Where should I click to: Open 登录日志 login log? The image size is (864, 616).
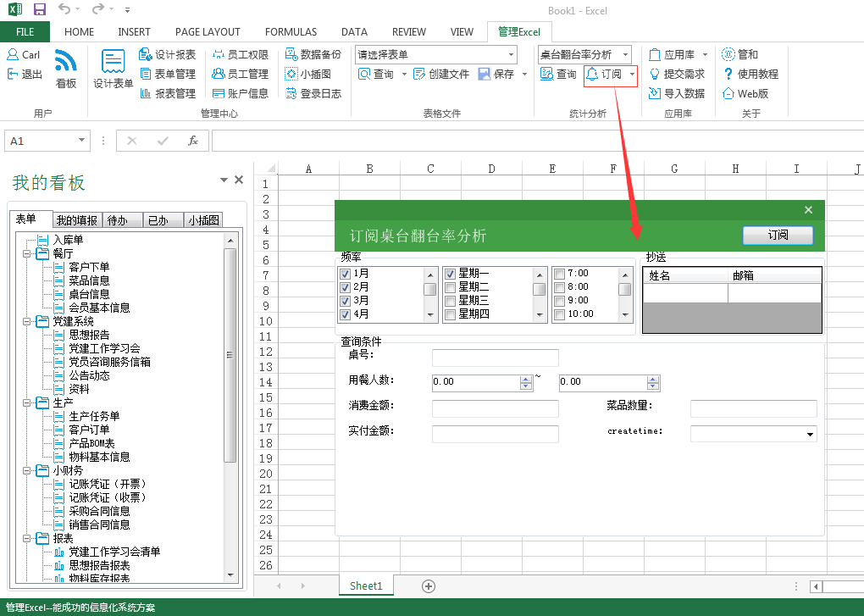[x=313, y=94]
